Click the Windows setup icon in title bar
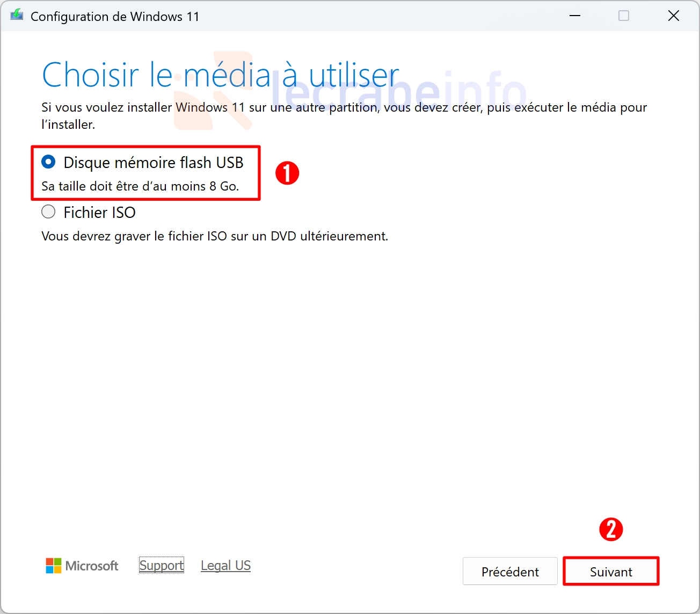 [17, 16]
